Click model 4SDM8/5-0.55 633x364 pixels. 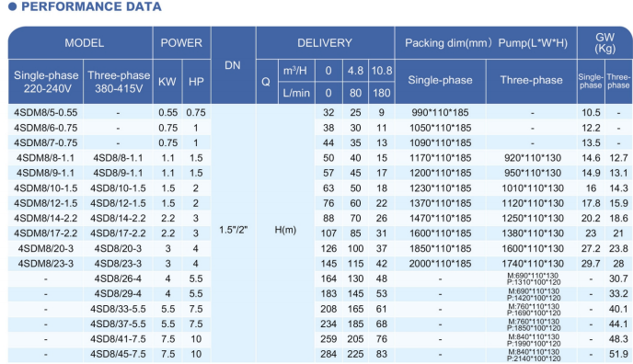click(x=46, y=112)
